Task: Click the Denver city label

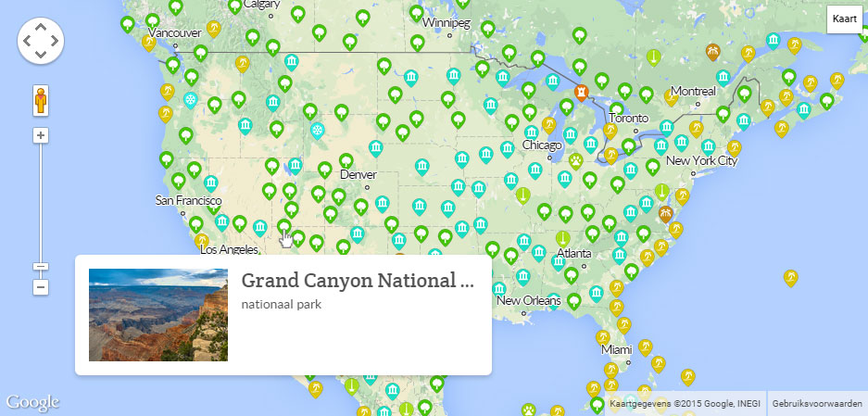Action: [x=359, y=175]
